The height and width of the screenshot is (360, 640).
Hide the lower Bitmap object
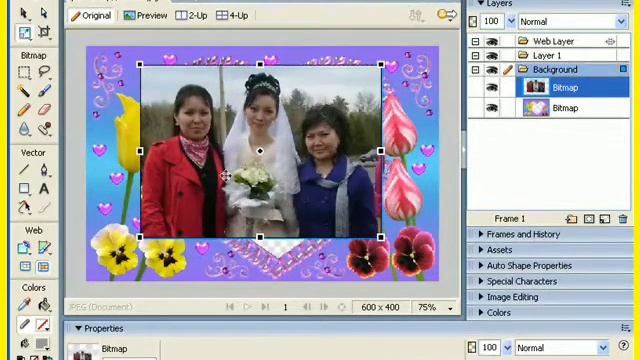pyautogui.click(x=492, y=108)
